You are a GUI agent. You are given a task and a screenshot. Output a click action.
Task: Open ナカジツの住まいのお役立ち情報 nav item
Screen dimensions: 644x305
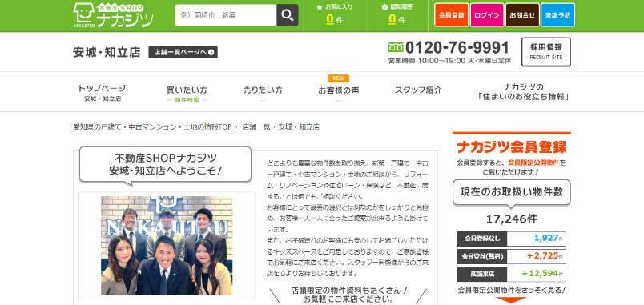[523, 92]
